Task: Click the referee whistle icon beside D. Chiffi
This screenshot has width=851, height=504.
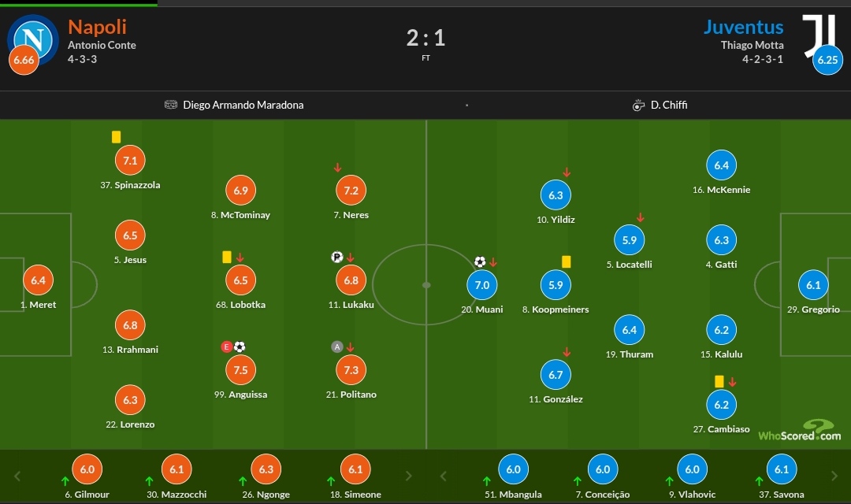Action: click(639, 105)
